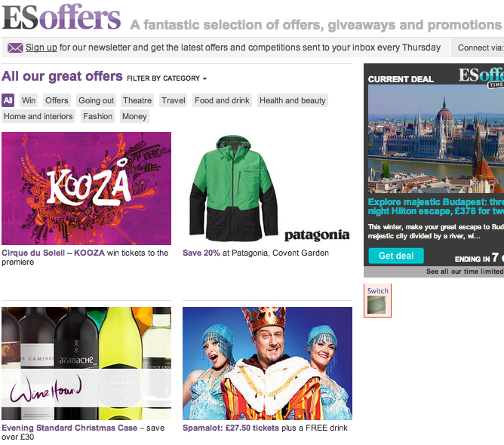The image size is (504, 445).
Task: Choose the Food and drink category
Action: [222, 100]
